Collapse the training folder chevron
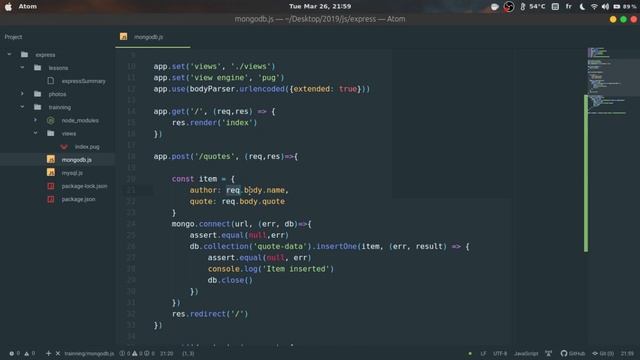 click(x=22, y=107)
